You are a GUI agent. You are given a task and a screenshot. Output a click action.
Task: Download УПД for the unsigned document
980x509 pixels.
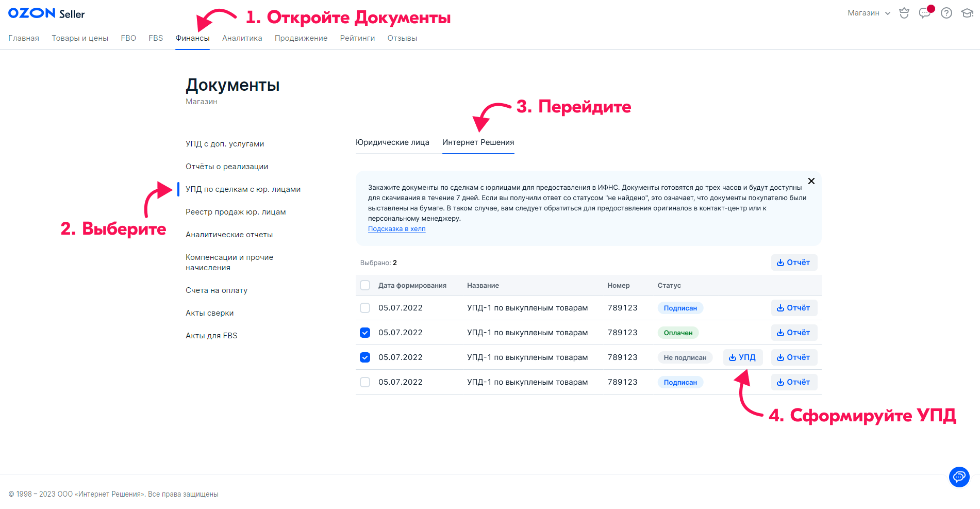pyautogui.click(x=742, y=357)
